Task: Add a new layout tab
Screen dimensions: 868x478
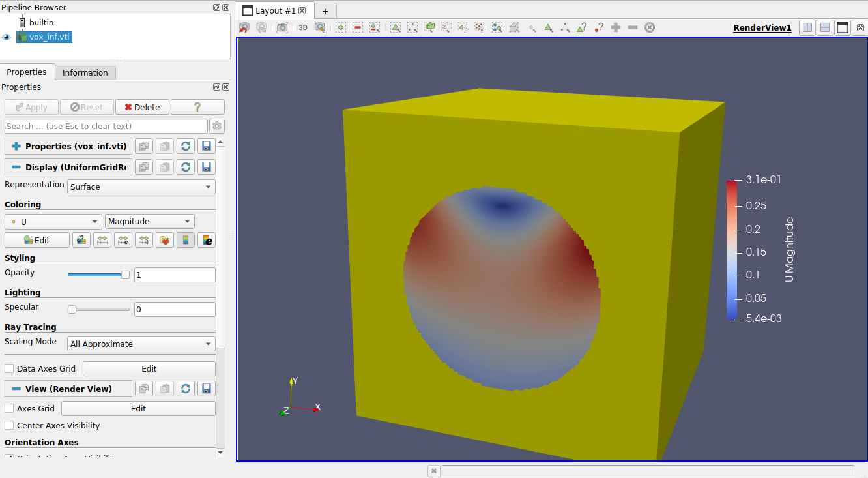Action: click(325, 11)
